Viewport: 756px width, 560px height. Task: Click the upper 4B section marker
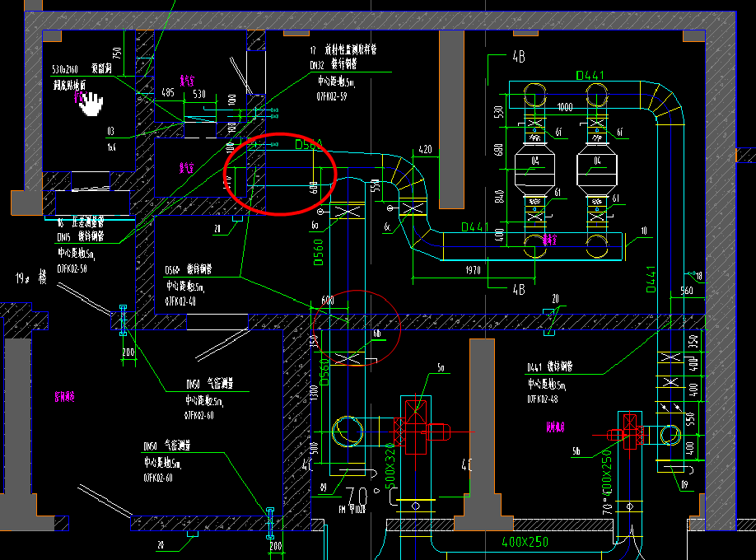click(x=519, y=58)
